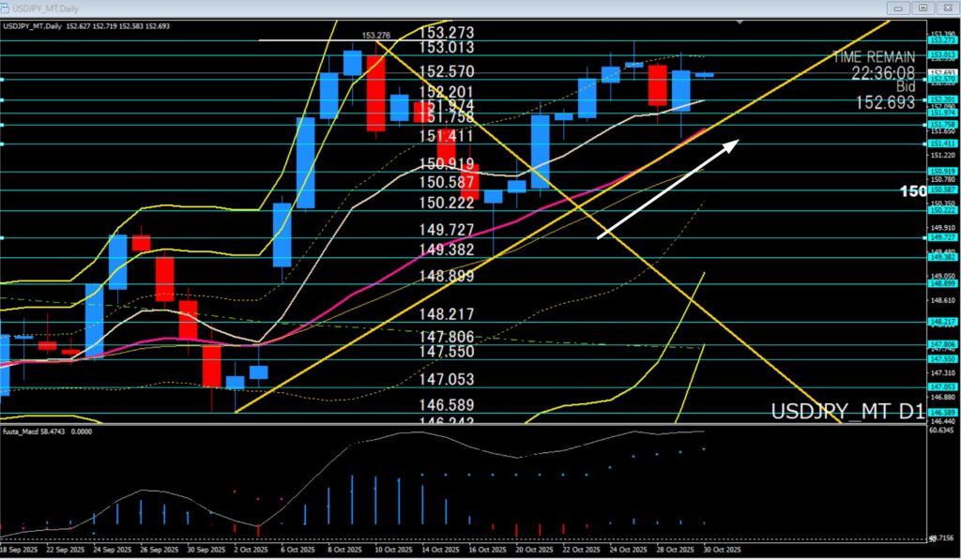Select the 153.276 high price label
The width and height of the screenshot is (961, 560).
(376, 36)
